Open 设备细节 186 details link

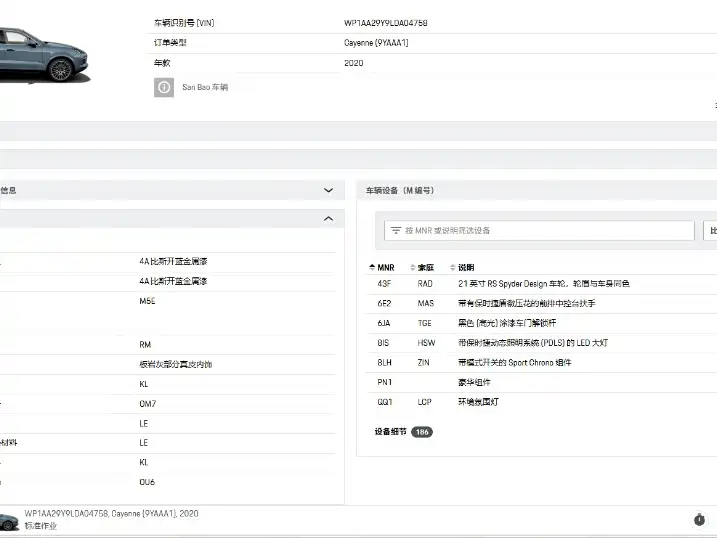[x=403, y=432]
